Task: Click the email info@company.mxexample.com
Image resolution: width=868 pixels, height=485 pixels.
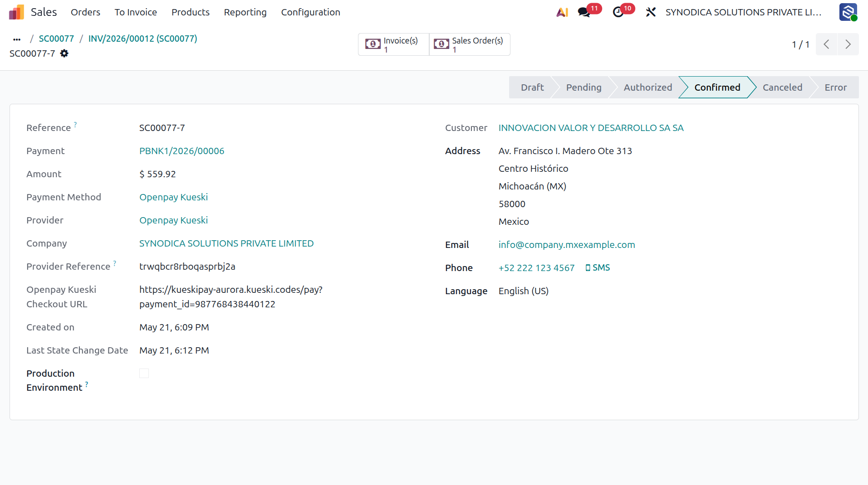Action: tap(567, 245)
